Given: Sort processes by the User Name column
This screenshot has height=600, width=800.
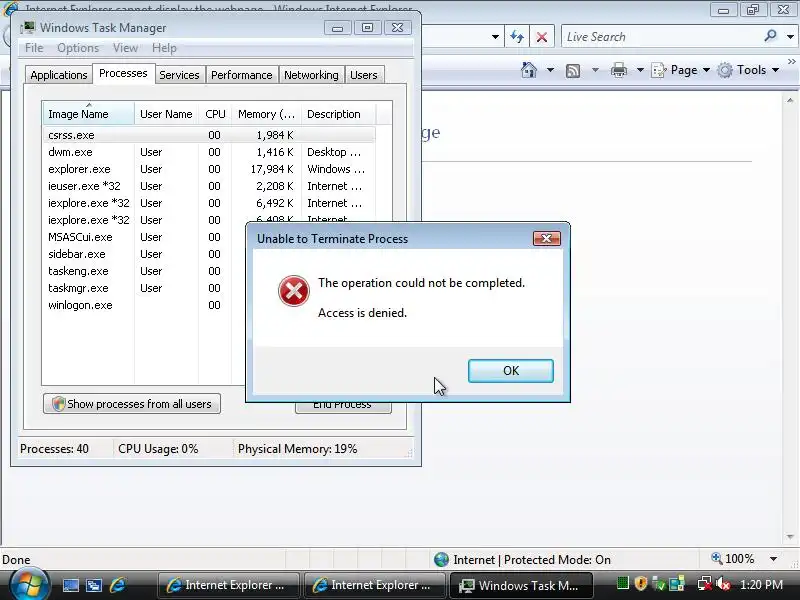Looking at the screenshot, I should 166,114.
